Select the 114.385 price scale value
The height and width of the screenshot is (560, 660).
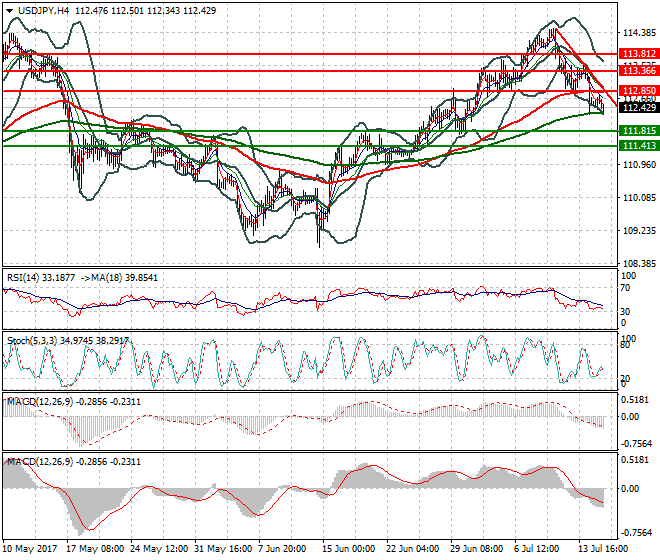pyautogui.click(x=639, y=32)
